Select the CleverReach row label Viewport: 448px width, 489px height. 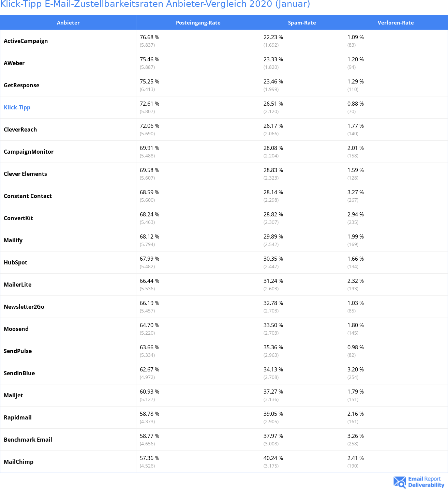(x=20, y=129)
